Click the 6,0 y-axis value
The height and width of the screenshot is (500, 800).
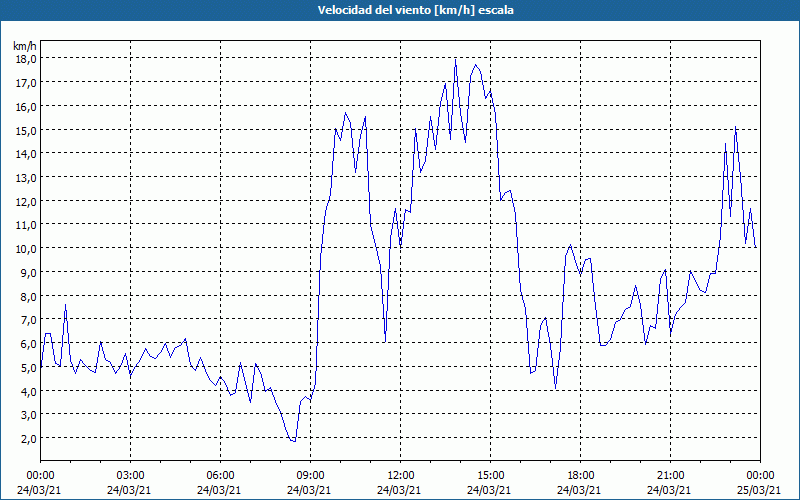coord(28,344)
